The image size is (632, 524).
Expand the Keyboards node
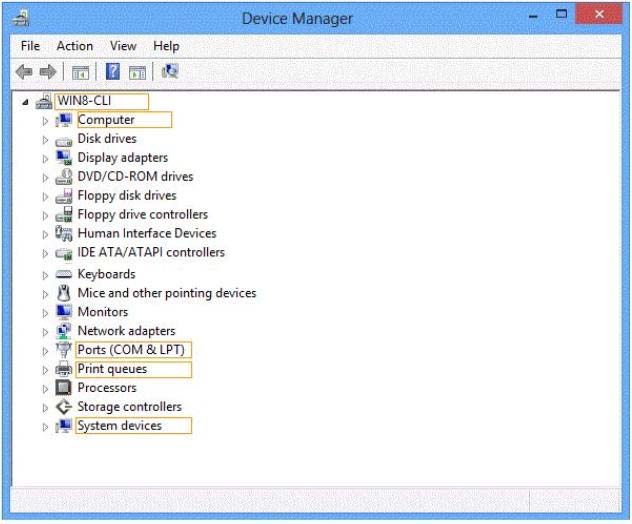[x=45, y=275]
